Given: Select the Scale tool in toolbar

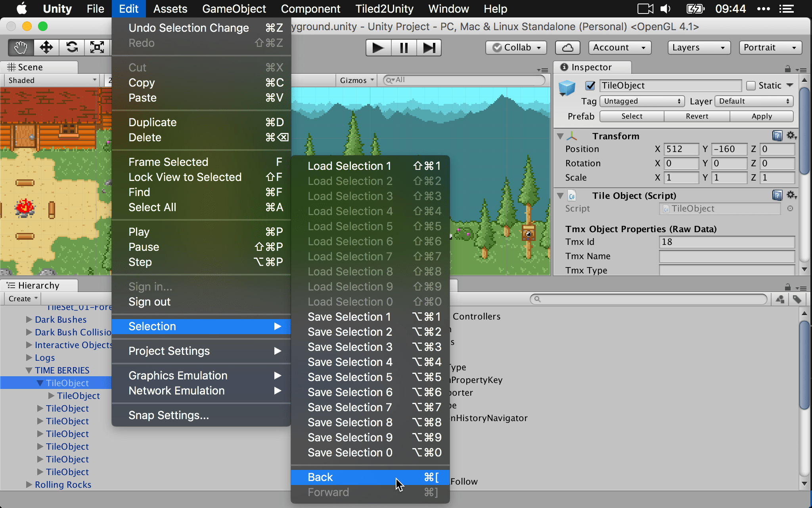Looking at the screenshot, I should (96, 47).
